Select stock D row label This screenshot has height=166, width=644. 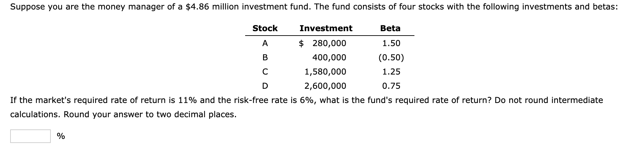(265, 86)
